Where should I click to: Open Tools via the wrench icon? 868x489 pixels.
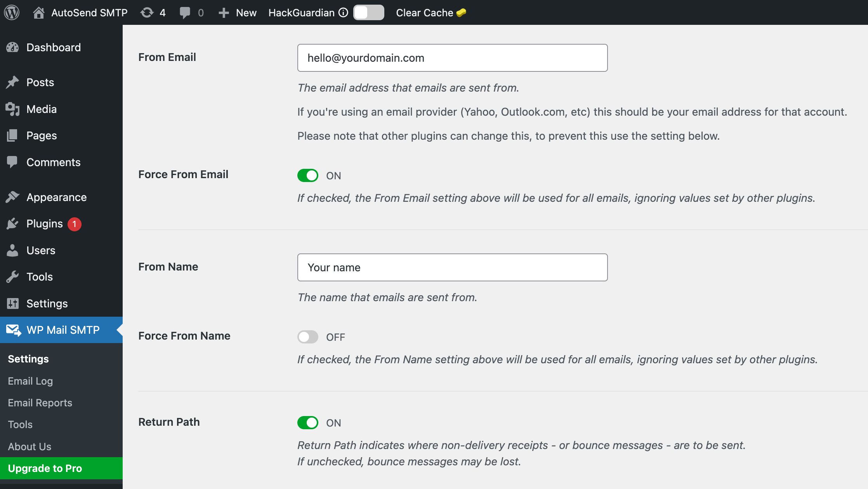pyautogui.click(x=13, y=277)
